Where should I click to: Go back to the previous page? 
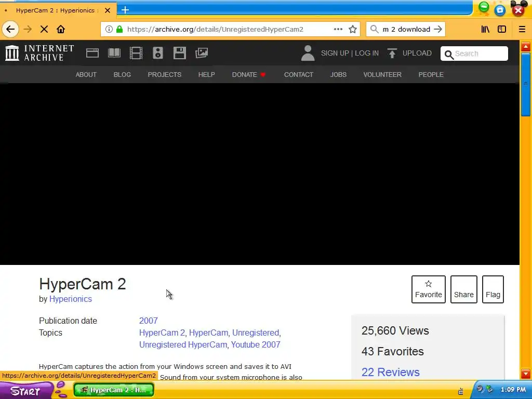click(x=10, y=29)
